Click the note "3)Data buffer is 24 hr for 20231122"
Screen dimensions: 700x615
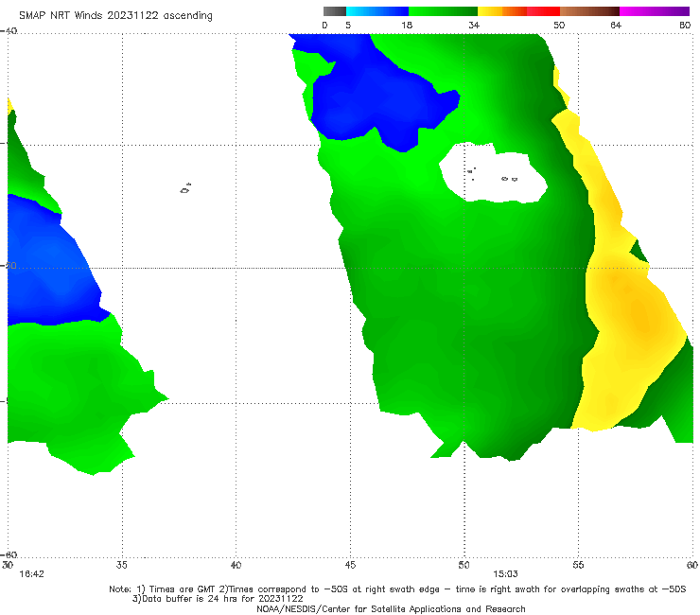point(218,599)
